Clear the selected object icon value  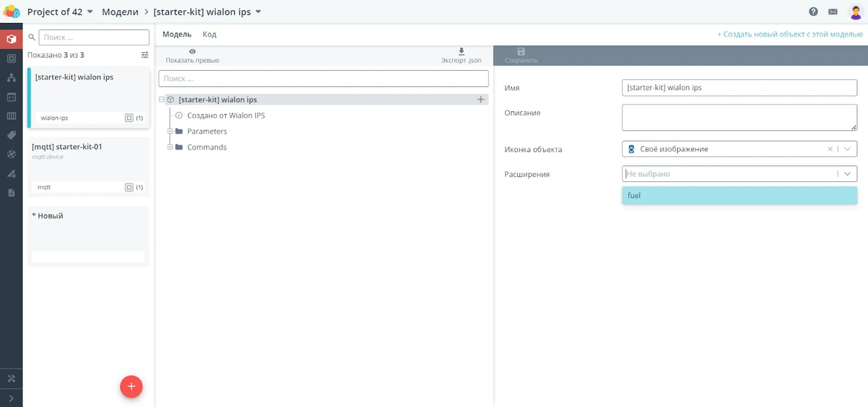pyautogui.click(x=830, y=149)
